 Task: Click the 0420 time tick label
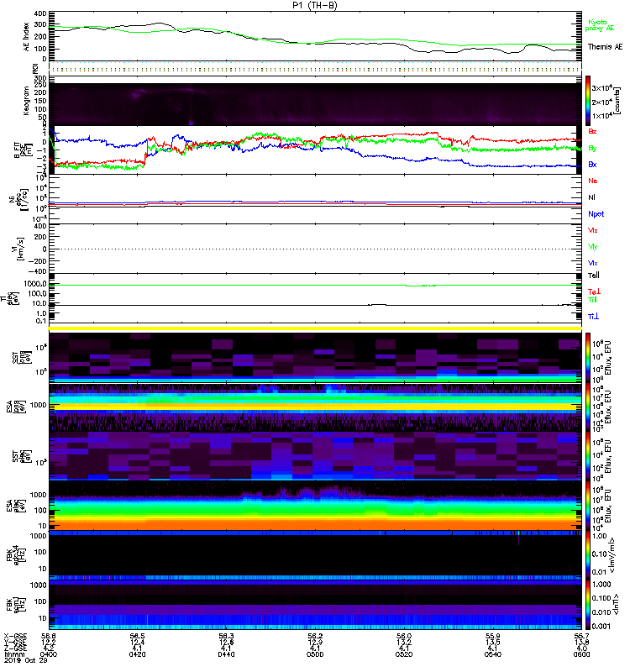pos(137,654)
